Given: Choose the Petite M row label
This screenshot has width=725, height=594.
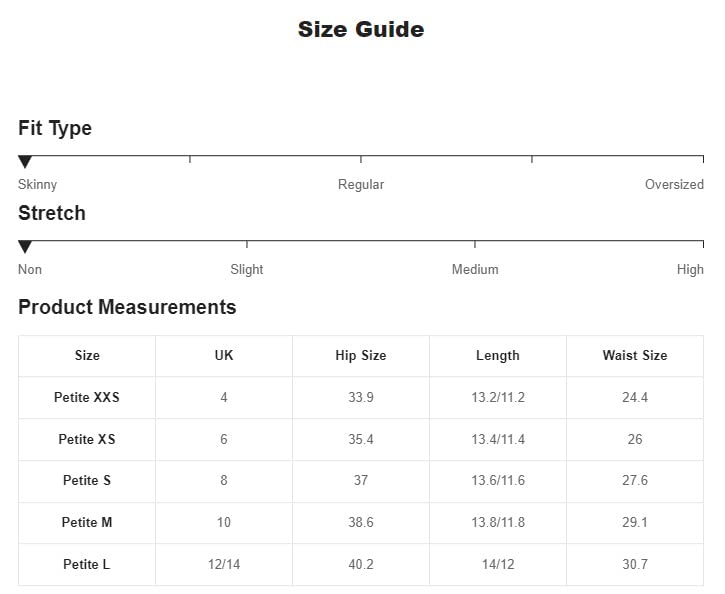Looking at the screenshot, I should 87,523.
